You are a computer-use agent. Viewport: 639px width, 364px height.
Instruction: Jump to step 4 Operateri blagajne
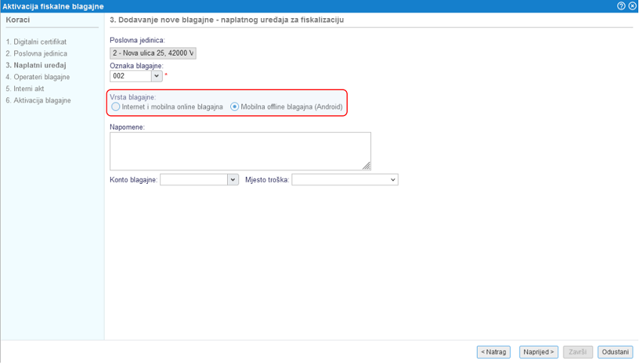coord(38,77)
